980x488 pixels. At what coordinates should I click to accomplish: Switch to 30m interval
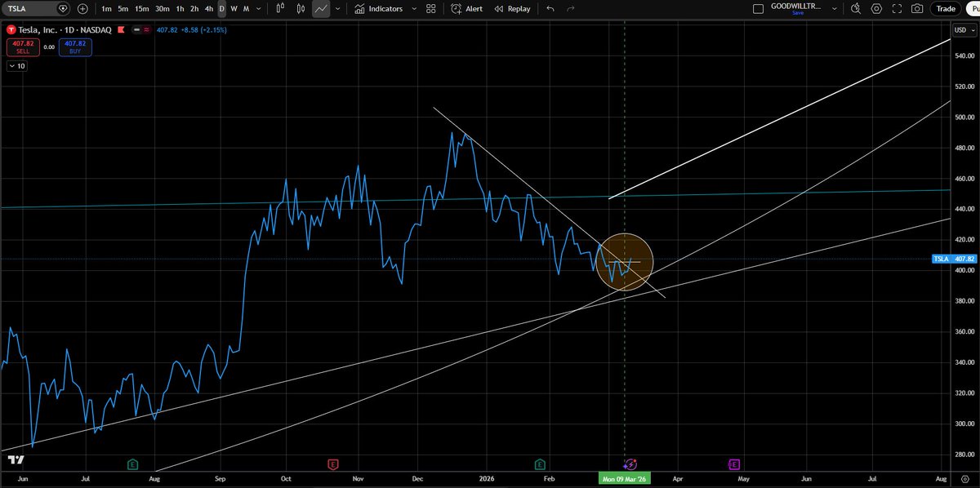pos(163,9)
